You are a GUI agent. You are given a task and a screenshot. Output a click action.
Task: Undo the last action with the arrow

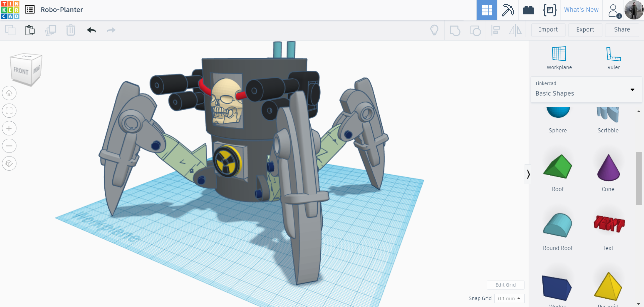point(92,30)
